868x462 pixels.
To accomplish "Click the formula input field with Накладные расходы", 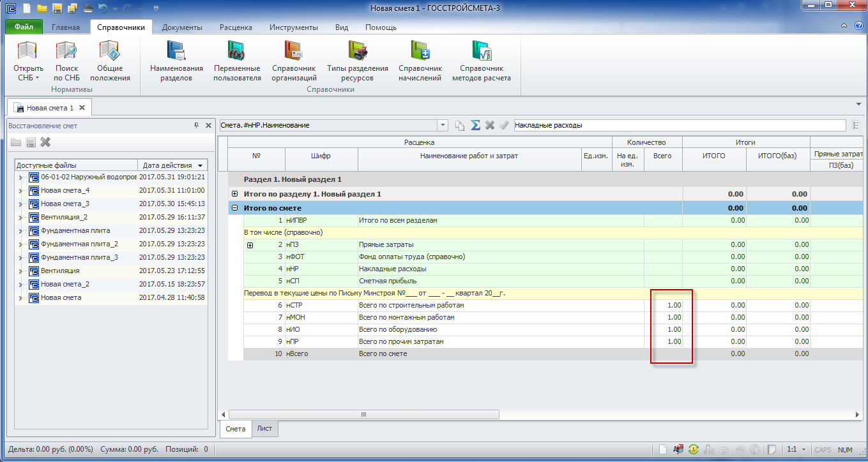I will 681,125.
